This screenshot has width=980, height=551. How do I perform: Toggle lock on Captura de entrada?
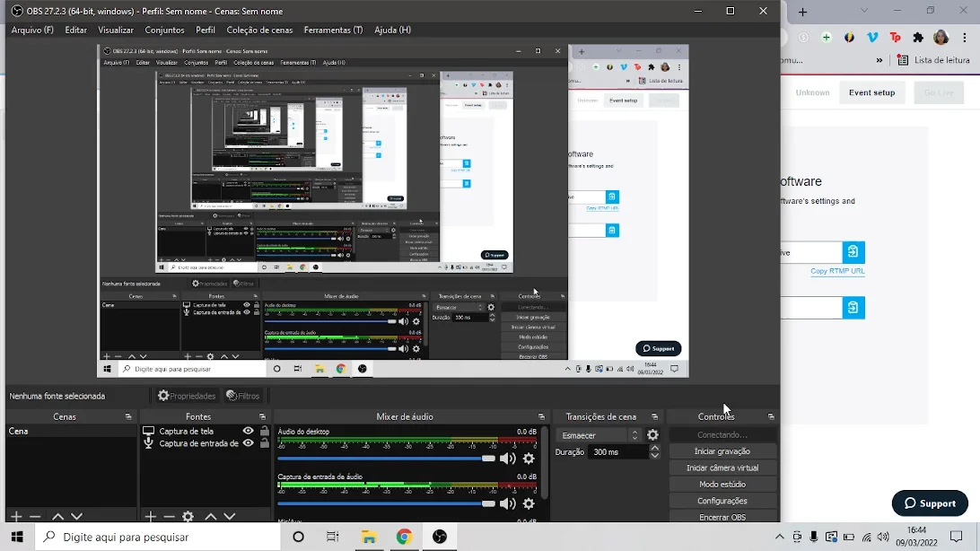[x=265, y=443]
